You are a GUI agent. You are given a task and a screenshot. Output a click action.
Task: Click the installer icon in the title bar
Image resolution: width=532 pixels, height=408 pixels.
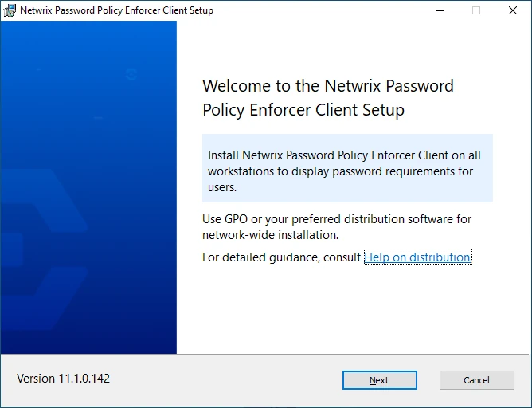[10, 10]
